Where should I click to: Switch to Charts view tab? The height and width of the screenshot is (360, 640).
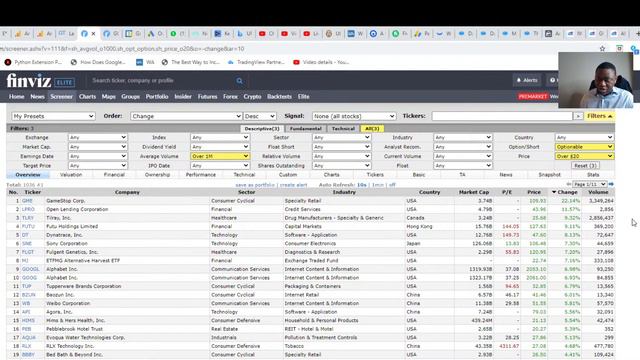[x=331, y=175]
